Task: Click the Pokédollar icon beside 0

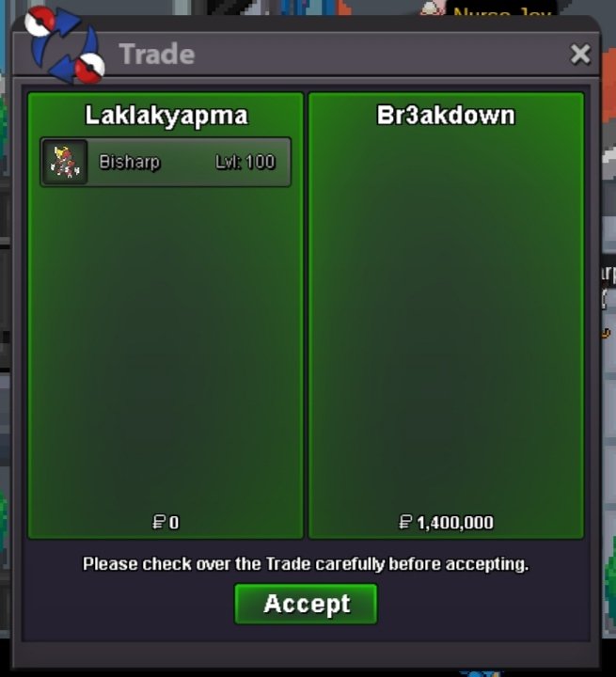Action: click(x=159, y=522)
